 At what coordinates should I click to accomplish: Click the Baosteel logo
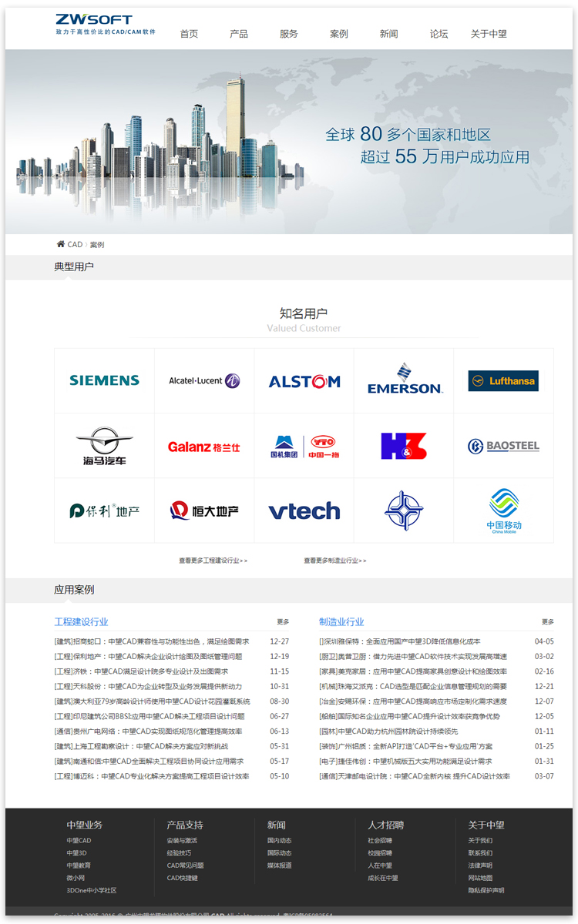coord(503,446)
